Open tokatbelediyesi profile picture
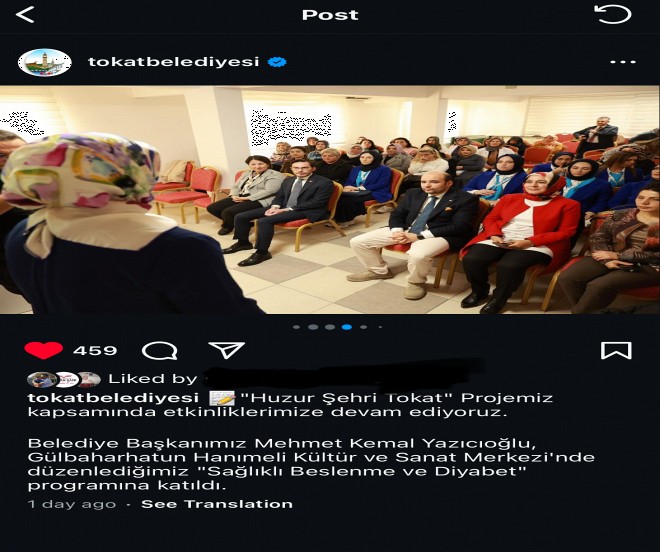This screenshot has height=552, width=660. tap(45, 62)
